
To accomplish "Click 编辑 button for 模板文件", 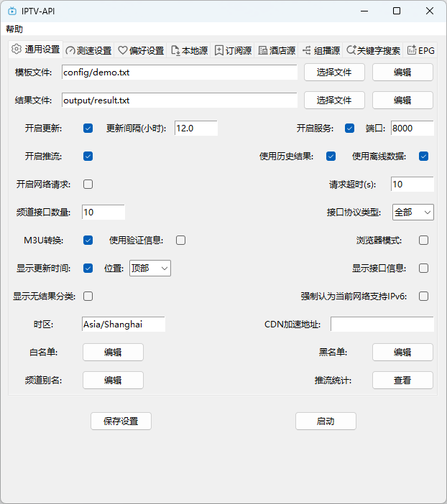I will coord(402,73).
